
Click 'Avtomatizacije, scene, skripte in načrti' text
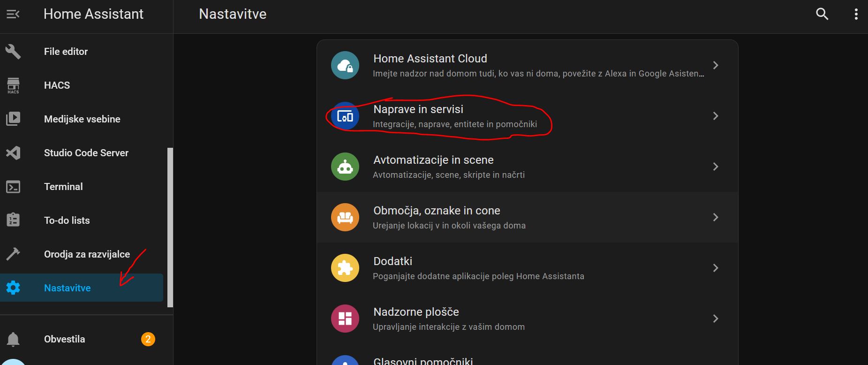point(449,175)
